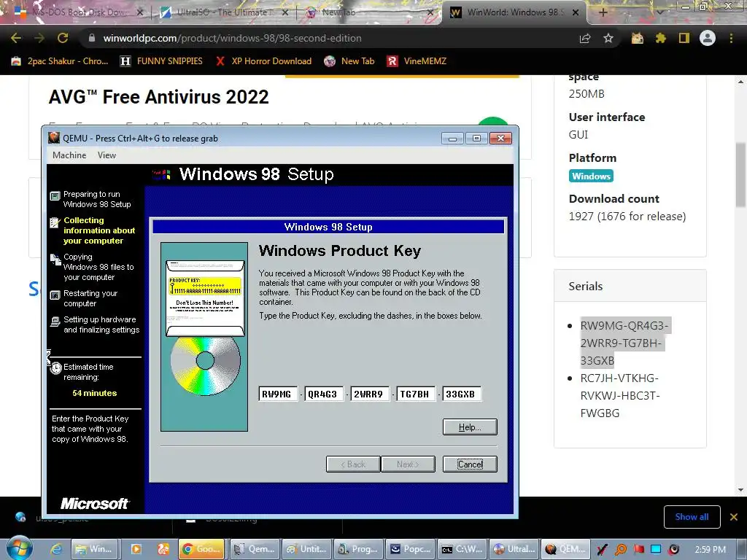The width and height of the screenshot is (747, 560).
Task: Click the Next button in Setup
Action: coord(408,464)
